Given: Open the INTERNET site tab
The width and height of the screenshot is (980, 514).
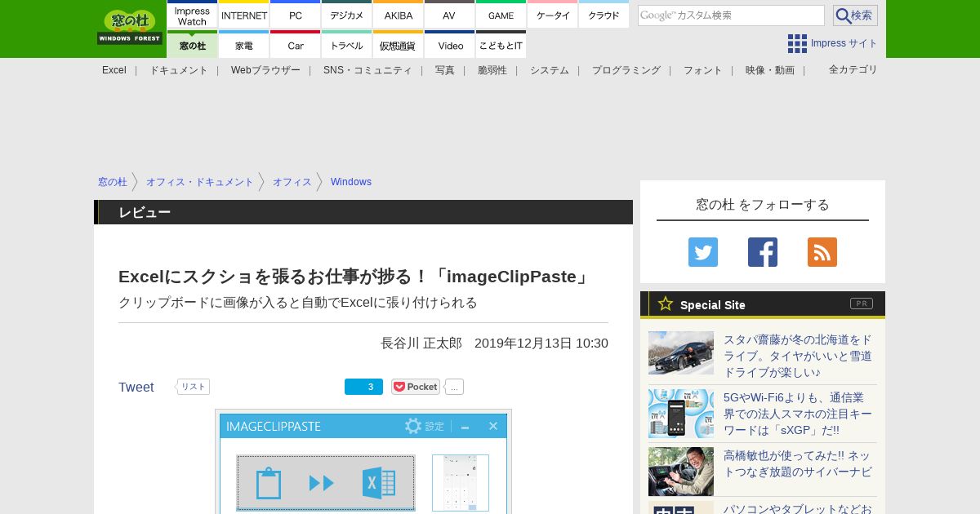Looking at the screenshot, I should click(244, 15).
